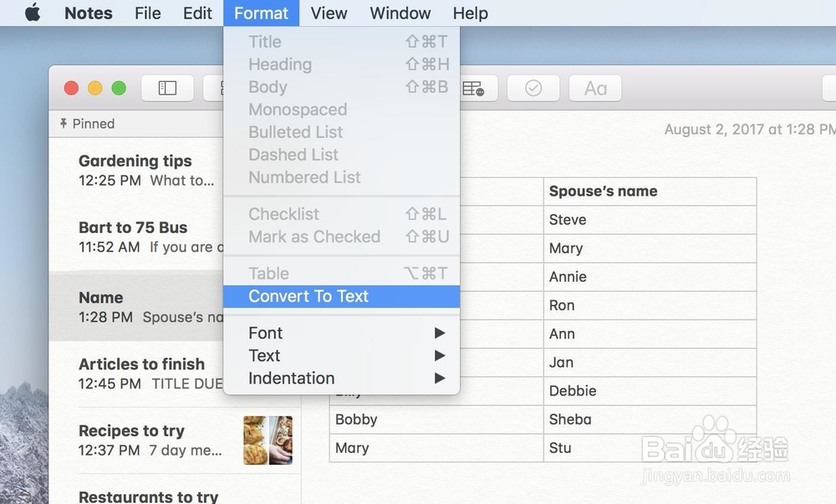Expand the Text submenu
Image resolution: width=836 pixels, height=504 pixels.
[264, 355]
